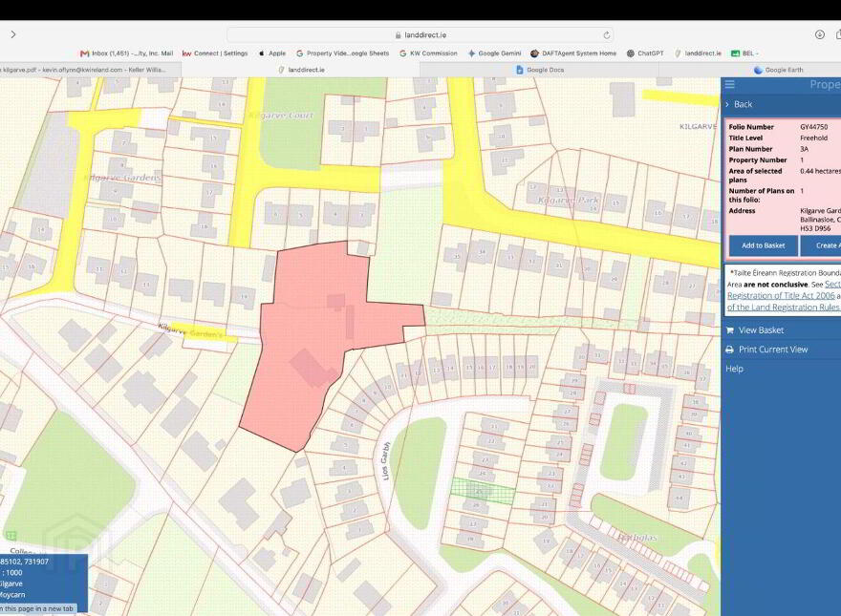The image size is (841, 616).
Task: Open the Safari downloads icon
Action: [x=820, y=34]
